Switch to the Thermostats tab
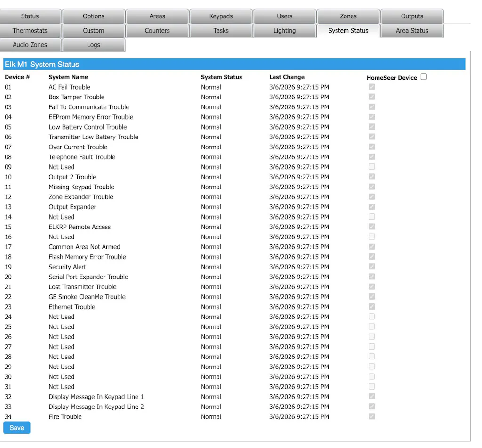This screenshot has height=448, width=482. (30, 31)
